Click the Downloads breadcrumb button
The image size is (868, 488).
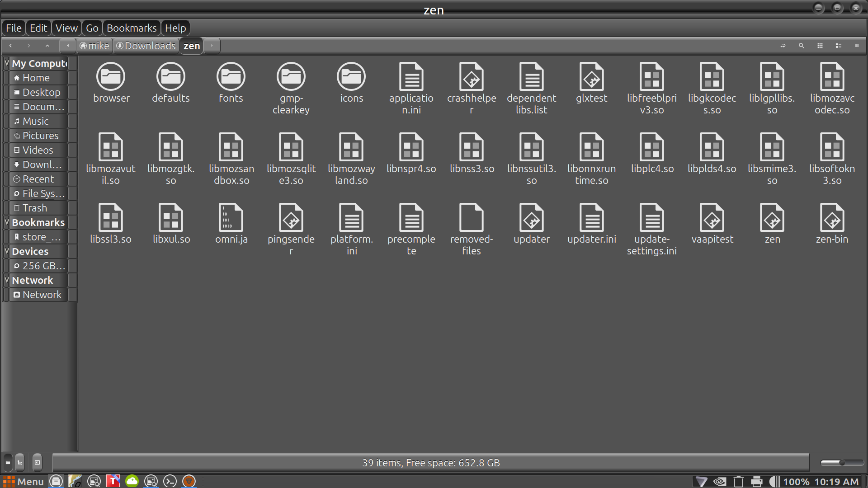tap(146, 46)
